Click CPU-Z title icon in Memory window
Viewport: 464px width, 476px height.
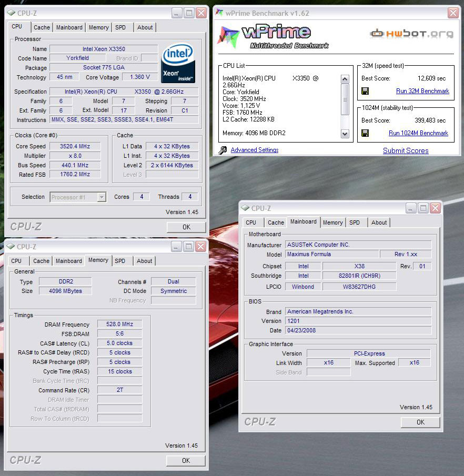(11, 246)
